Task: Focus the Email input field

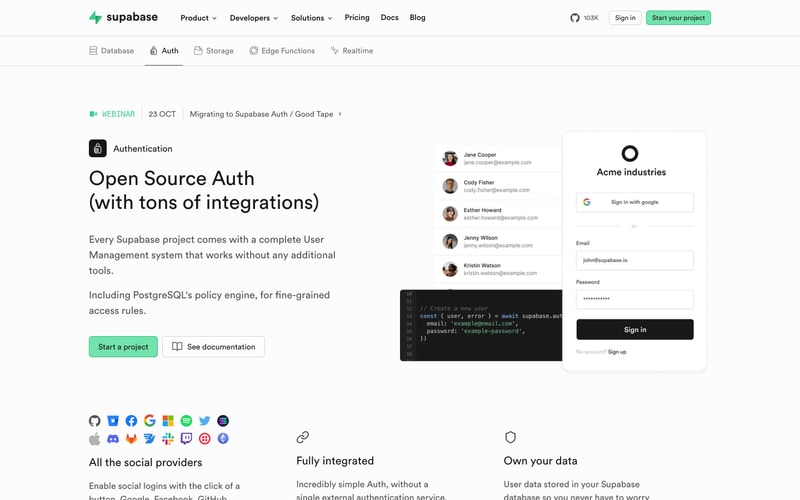Action: [635, 260]
